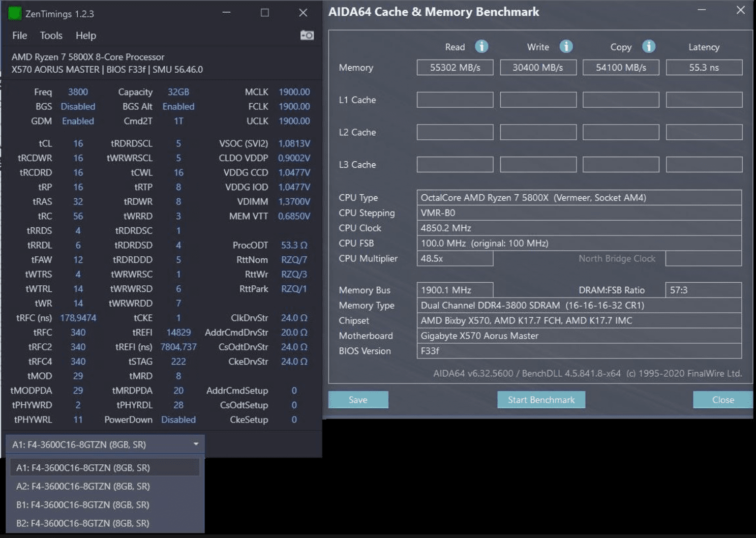Click the Close button in AIDA64
This screenshot has height=538, width=756.
[x=723, y=400]
